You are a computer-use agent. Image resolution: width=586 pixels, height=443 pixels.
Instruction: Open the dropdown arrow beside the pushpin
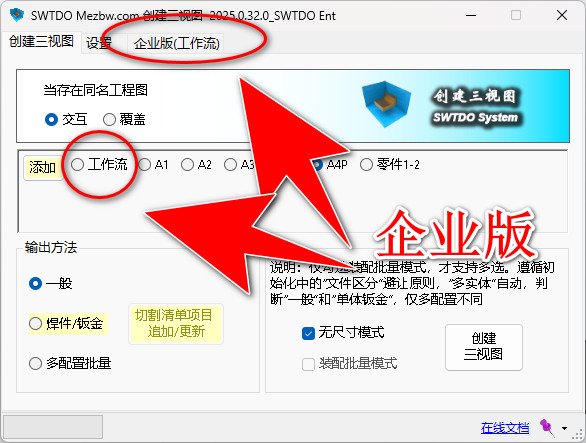564,428
